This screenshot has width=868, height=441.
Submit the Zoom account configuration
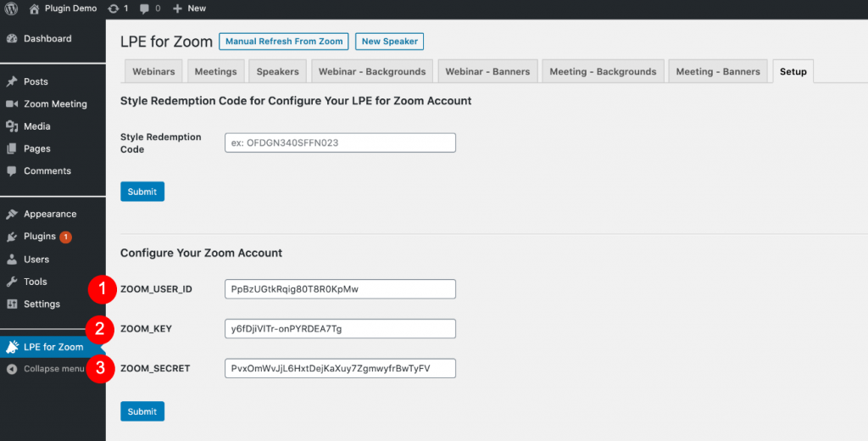142,411
